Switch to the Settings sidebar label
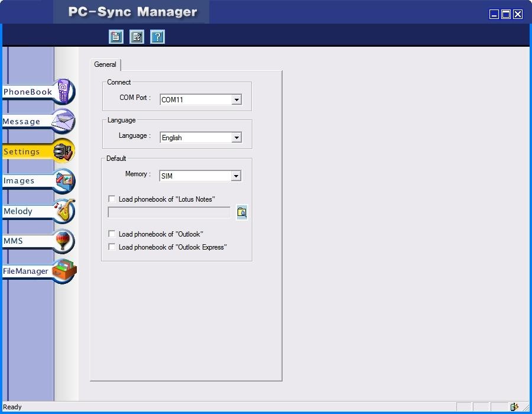Viewport: 532px width, 414px height. [x=21, y=151]
